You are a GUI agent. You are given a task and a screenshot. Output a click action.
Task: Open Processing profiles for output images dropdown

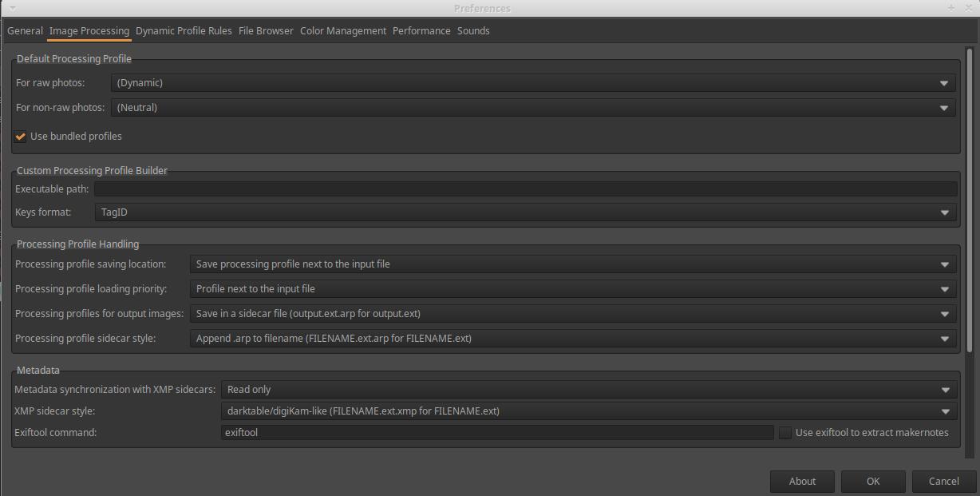[x=572, y=314]
